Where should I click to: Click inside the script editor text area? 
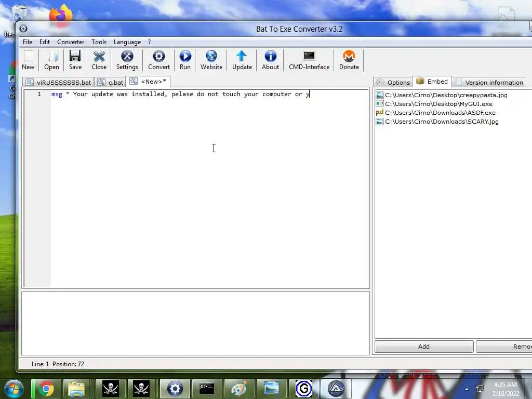[x=210, y=188]
